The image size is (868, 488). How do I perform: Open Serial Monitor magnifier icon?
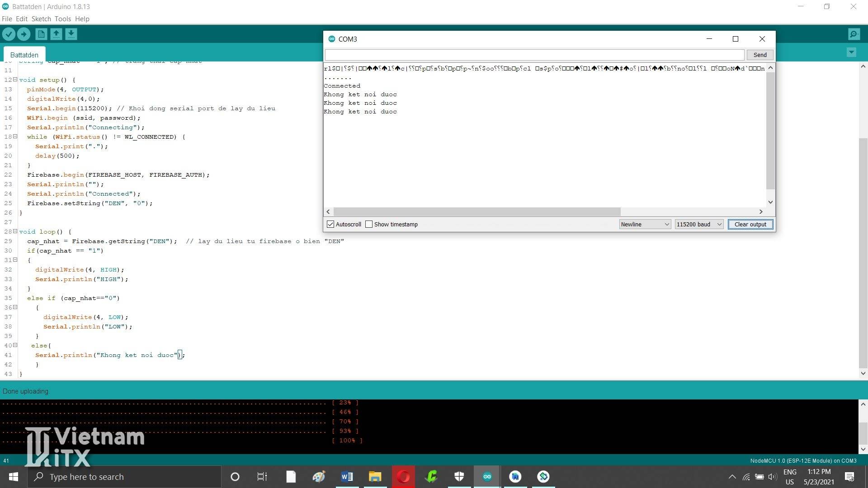[x=854, y=34]
